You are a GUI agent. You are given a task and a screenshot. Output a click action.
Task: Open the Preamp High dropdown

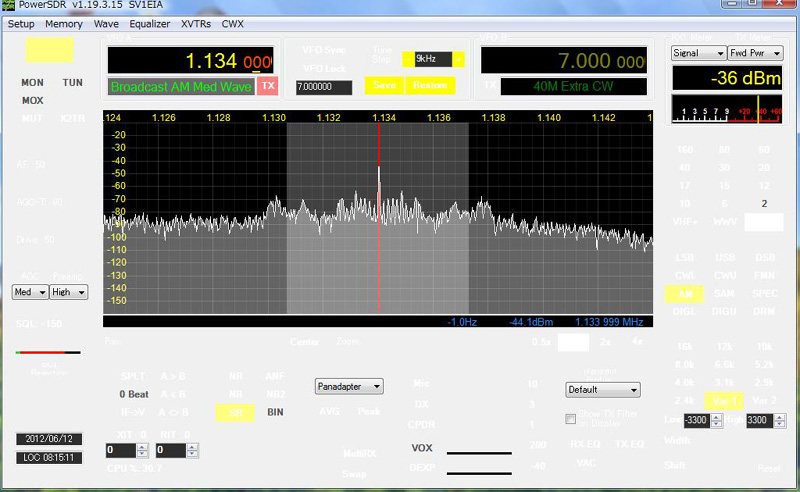coord(69,292)
